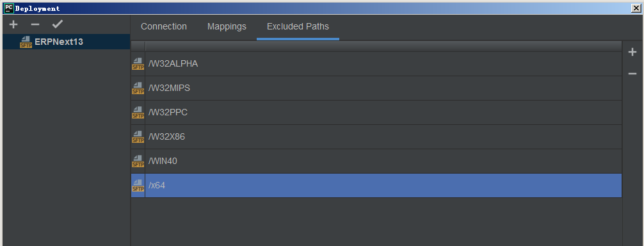Click the SFTP icon beside /W32ALPHA
This screenshot has height=246, width=644.
[x=138, y=63]
